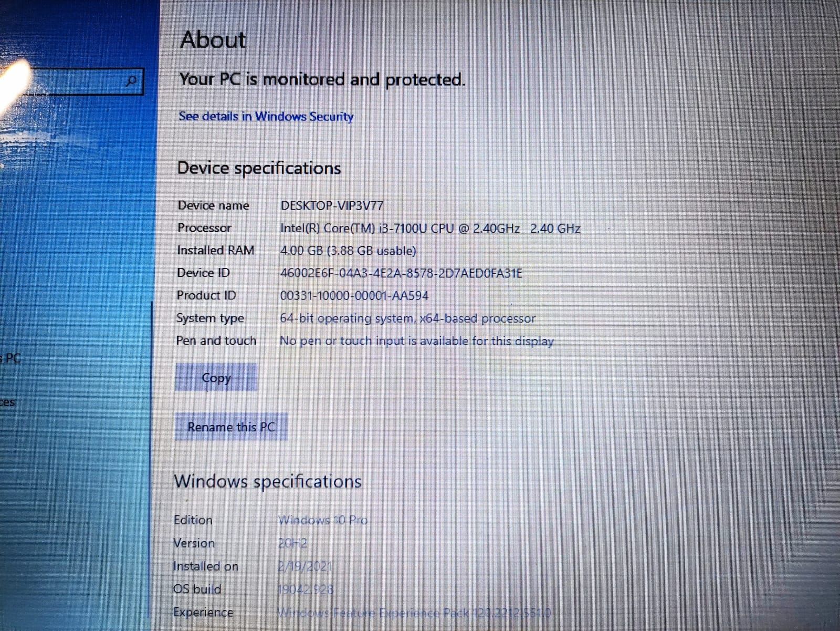Click the OS build label
The image size is (840, 631).
(197, 589)
